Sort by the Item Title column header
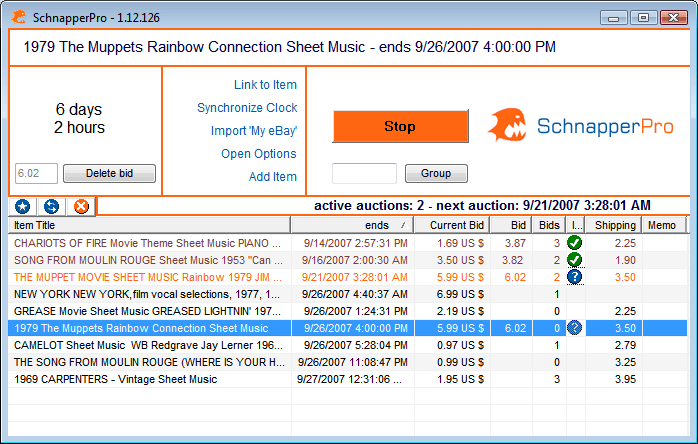 (150, 225)
